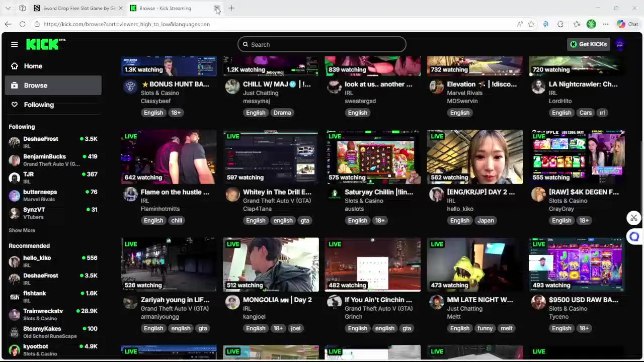Close the Browse - Kick Streaming tab
The height and width of the screenshot is (362, 644).
tap(216, 8)
